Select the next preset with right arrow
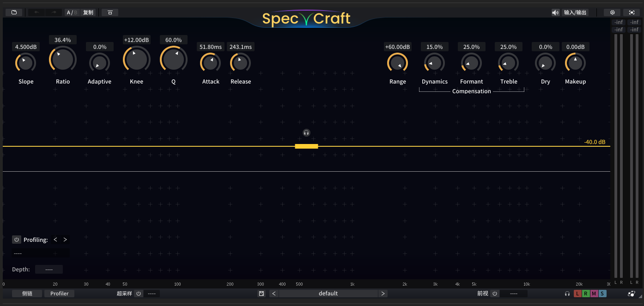 pyautogui.click(x=383, y=294)
